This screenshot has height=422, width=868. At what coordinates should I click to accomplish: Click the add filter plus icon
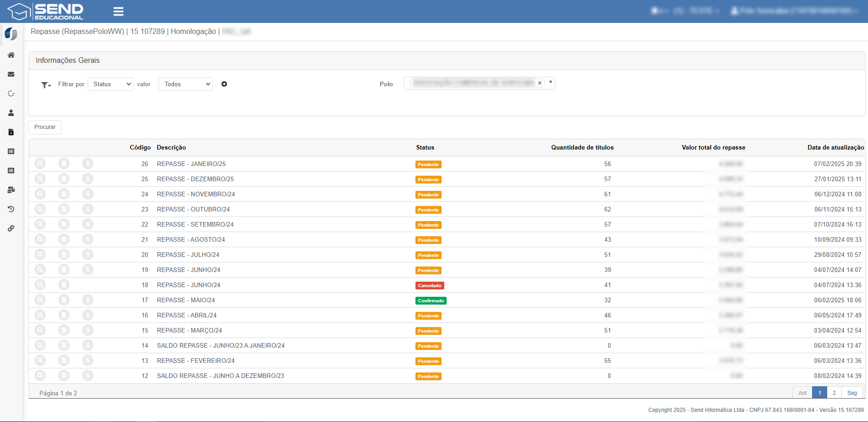tap(224, 84)
